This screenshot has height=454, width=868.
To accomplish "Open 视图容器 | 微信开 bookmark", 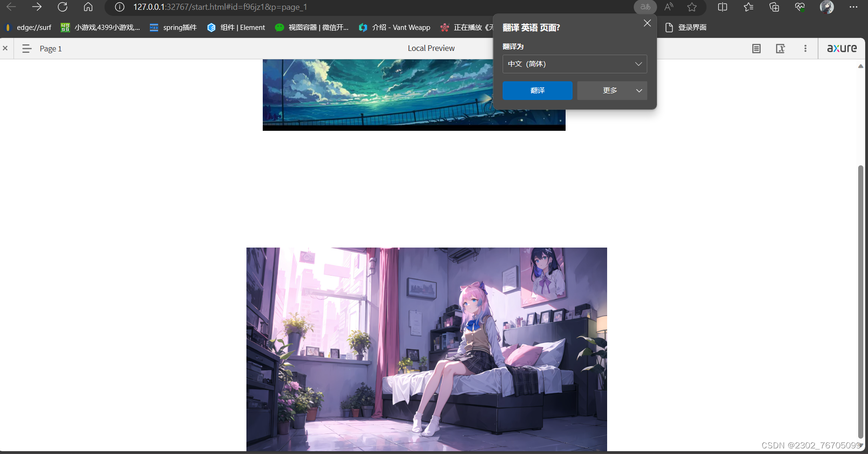I will tap(312, 28).
